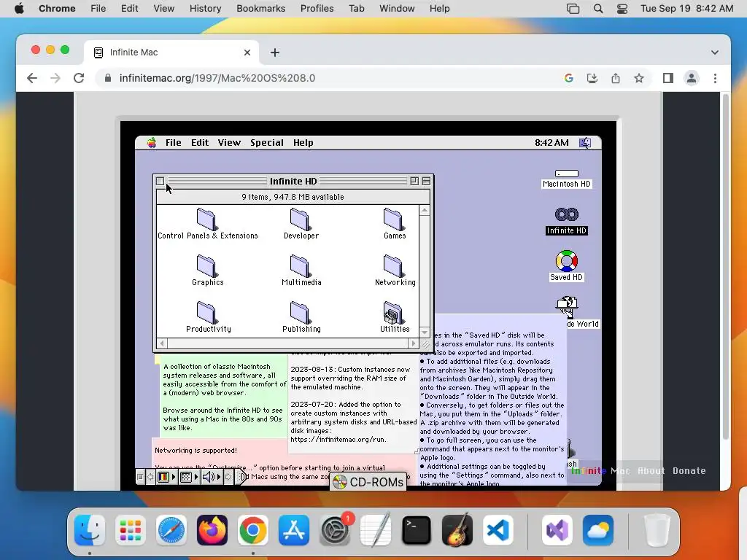The image size is (747, 560).
Task: Click the Infinite HD window zoom box
Action: [x=414, y=181]
